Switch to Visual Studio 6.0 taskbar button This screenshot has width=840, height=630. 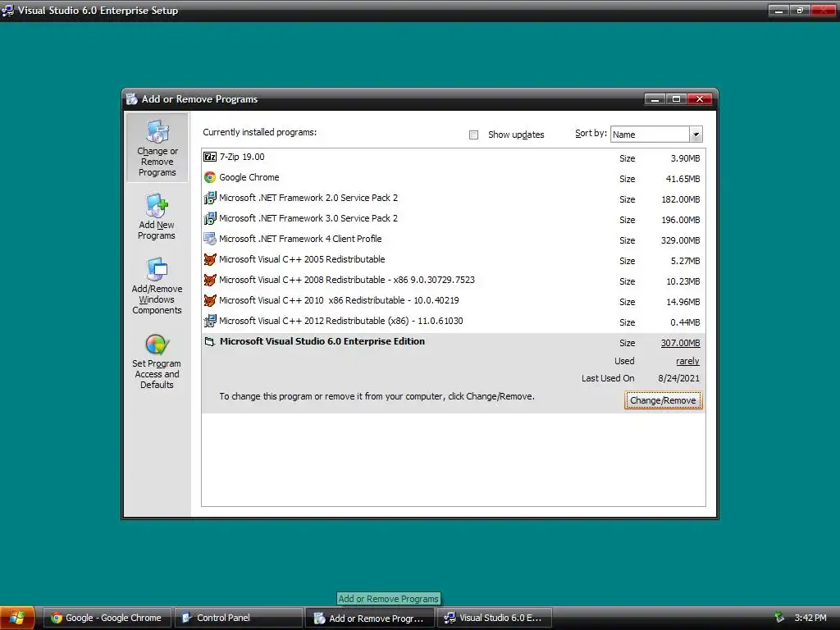[x=495, y=618]
